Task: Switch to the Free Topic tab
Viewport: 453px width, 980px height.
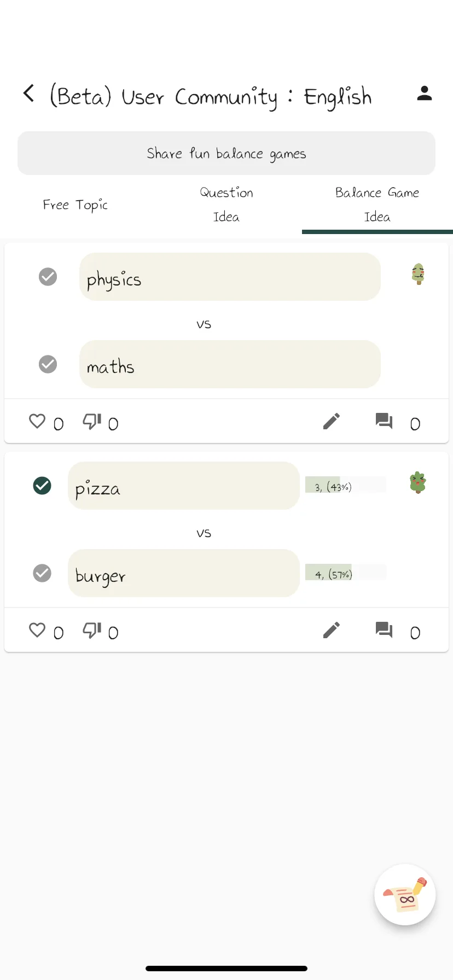Action: pyautogui.click(x=75, y=205)
